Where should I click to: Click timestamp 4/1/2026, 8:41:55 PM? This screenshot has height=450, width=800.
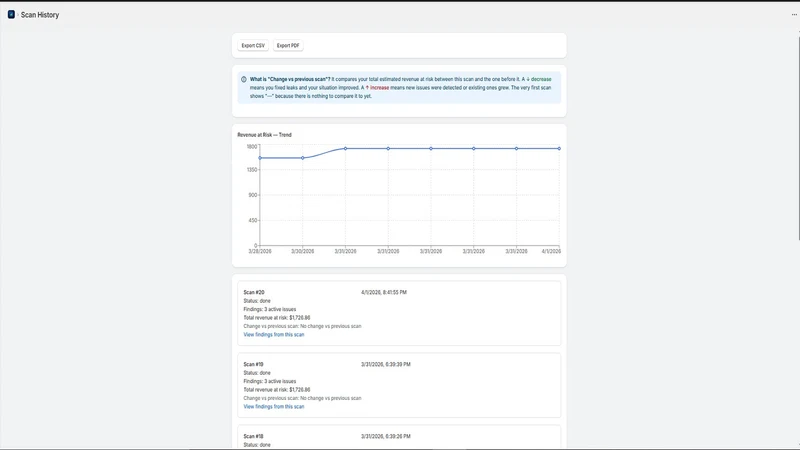point(384,292)
